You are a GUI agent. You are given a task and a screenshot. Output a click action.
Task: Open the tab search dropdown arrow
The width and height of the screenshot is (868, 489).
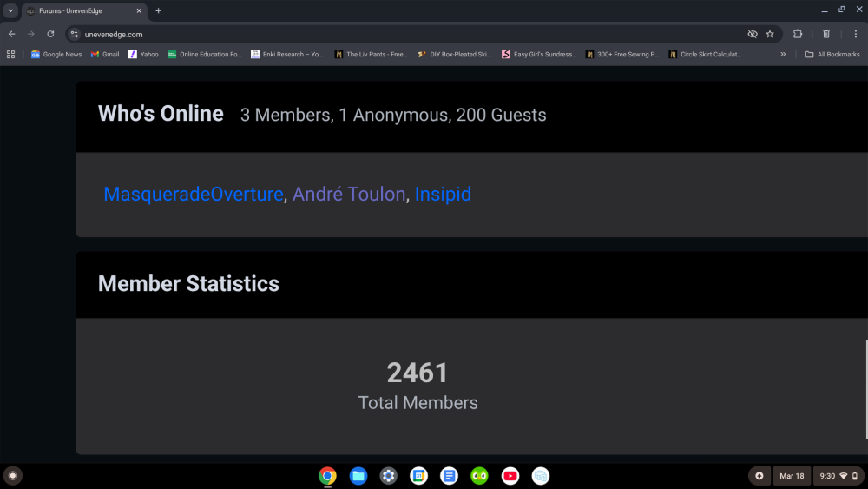(10, 10)
